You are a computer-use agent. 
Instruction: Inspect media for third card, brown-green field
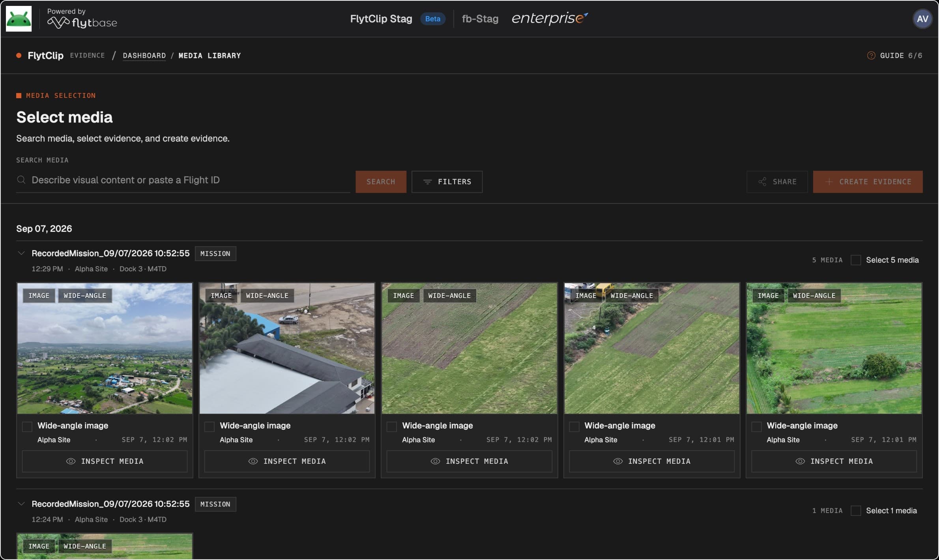point(469,461)
